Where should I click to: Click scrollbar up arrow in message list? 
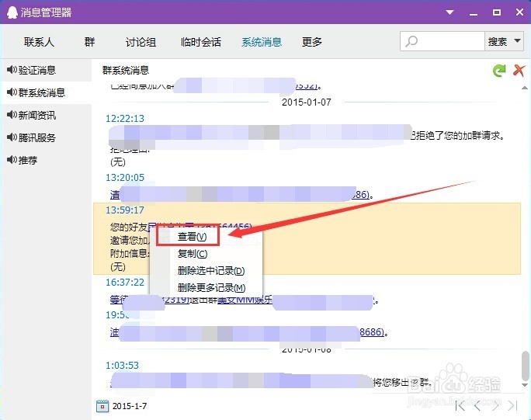[x=525, y=88]
